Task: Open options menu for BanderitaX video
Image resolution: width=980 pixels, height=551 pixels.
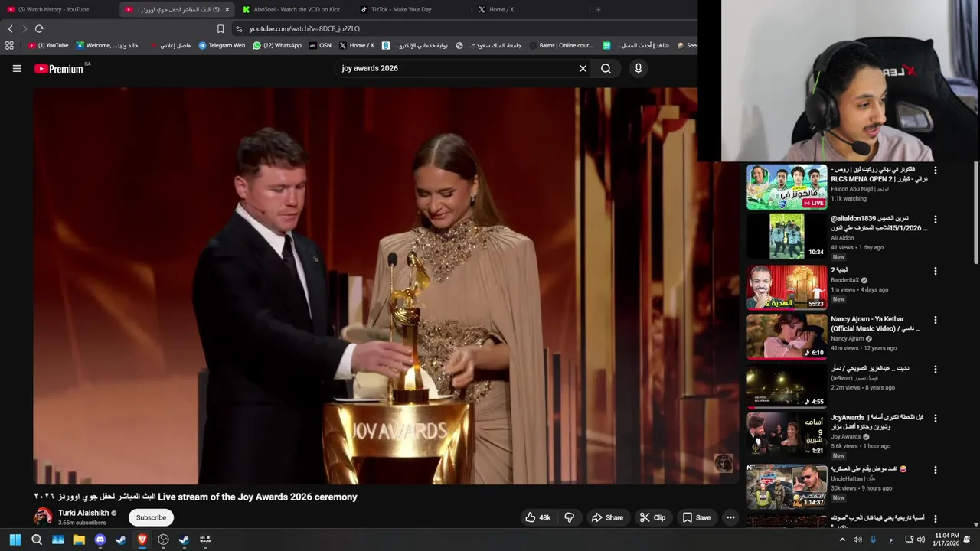Action: (x=935, y=271)
